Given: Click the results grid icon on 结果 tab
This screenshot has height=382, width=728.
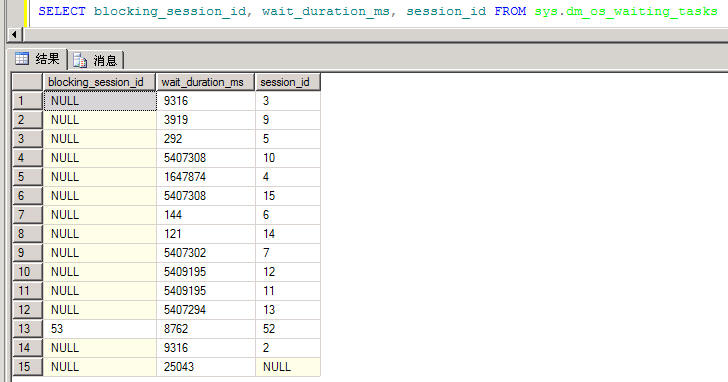Looking at the screenshot, I should coord(21,58).
